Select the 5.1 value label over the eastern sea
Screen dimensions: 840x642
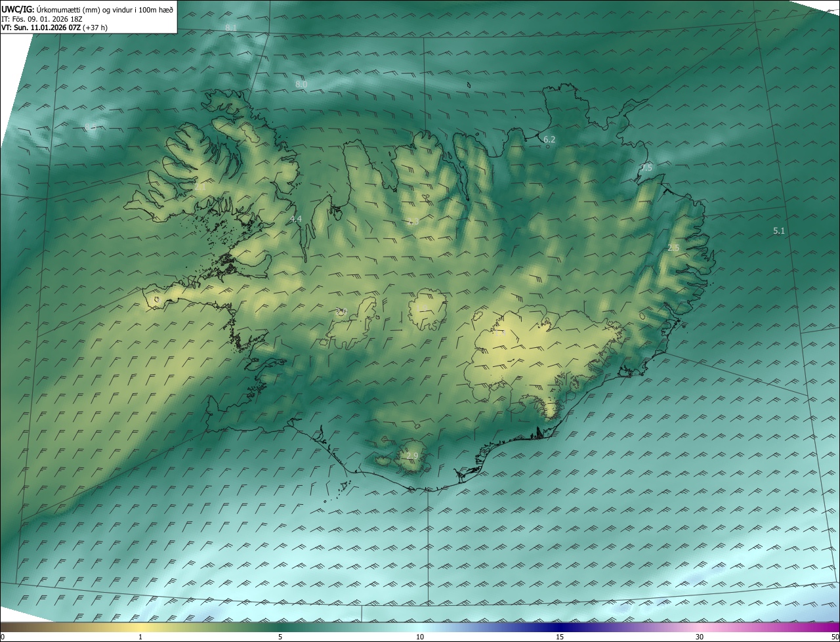coord(779,230)
